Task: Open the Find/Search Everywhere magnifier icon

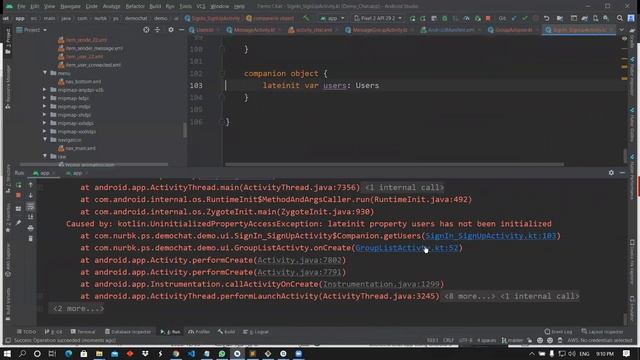Action: (620, 18)
